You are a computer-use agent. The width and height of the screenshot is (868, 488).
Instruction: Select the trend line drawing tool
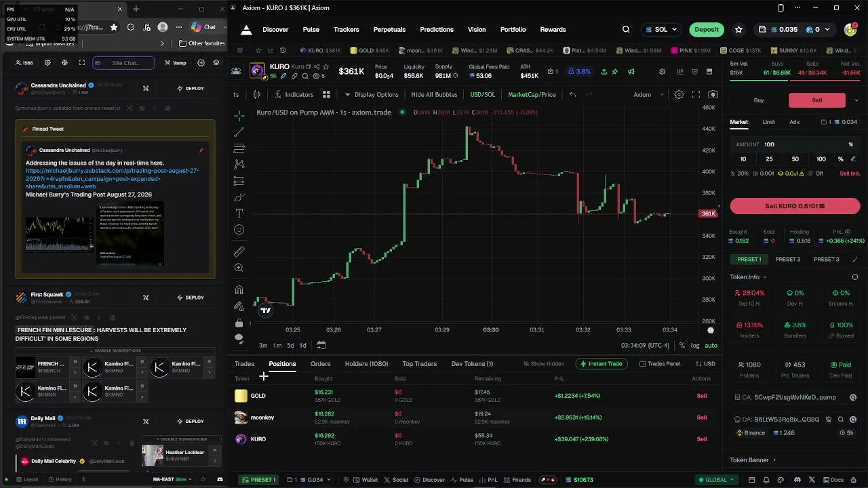click(x=239, y=132)
